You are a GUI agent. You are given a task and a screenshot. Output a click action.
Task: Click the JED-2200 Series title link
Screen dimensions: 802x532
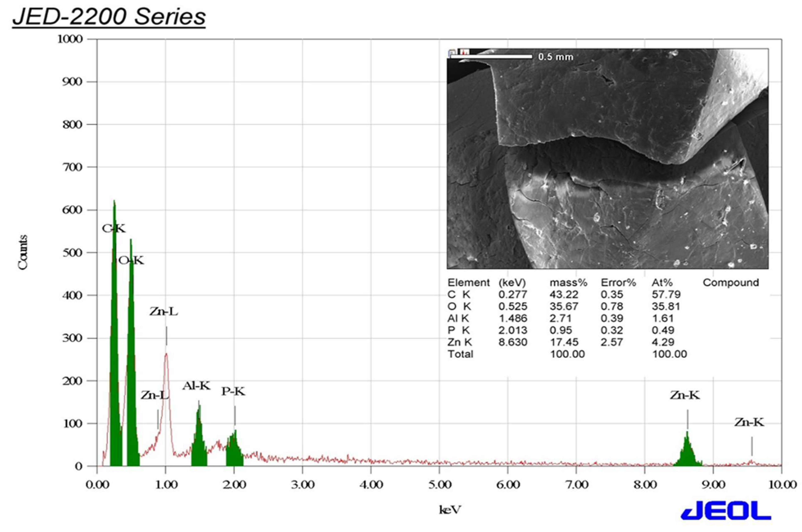point(109,17)
